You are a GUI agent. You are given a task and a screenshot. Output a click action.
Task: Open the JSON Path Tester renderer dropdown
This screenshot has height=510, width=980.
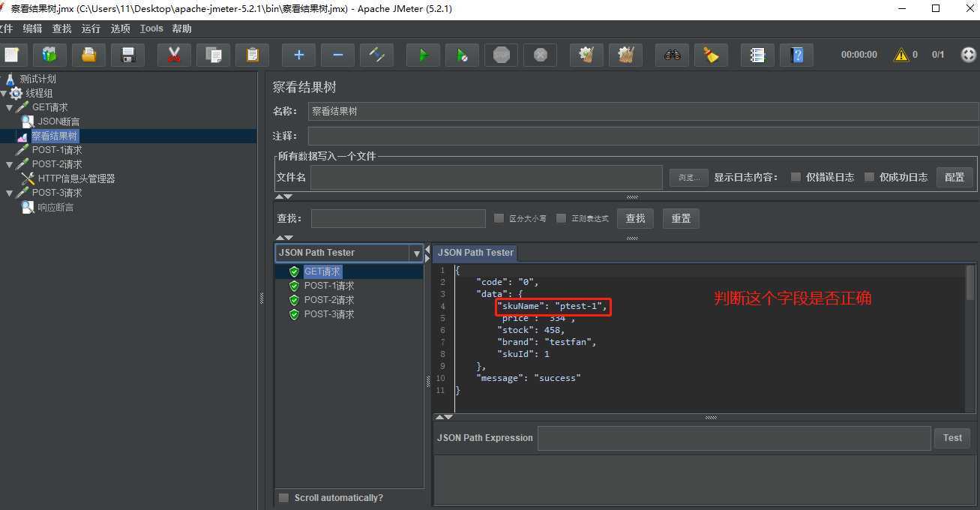[x=416, y=253]
